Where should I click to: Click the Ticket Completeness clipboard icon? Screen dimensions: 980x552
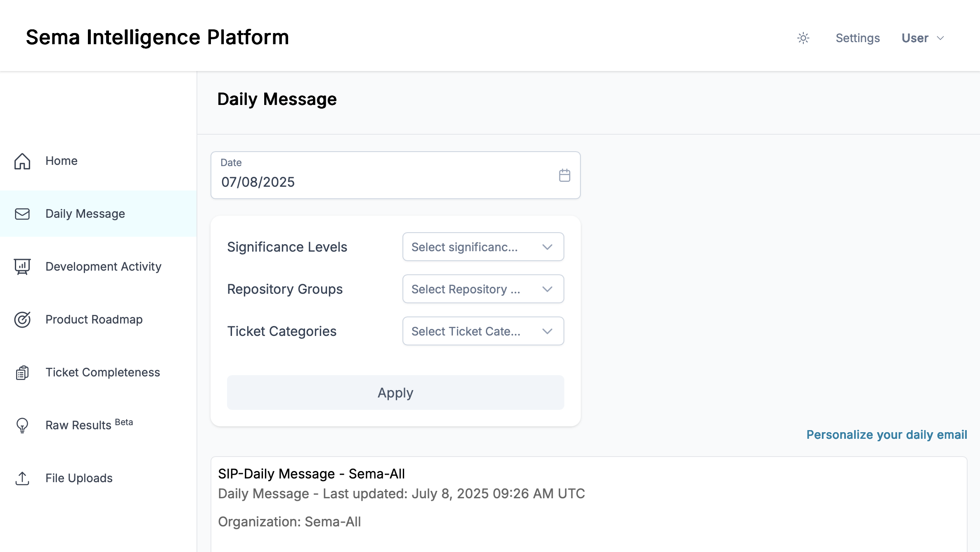22,373
